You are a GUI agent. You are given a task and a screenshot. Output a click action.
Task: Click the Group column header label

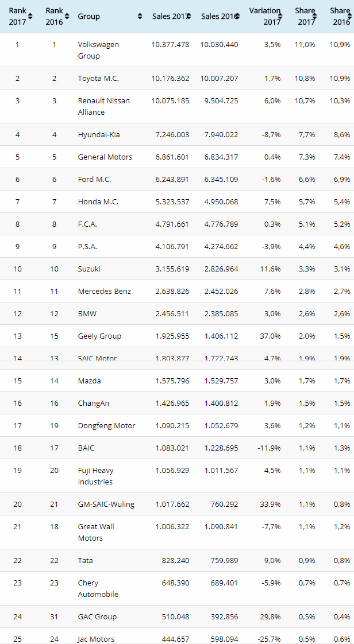[x=89, y=17]
